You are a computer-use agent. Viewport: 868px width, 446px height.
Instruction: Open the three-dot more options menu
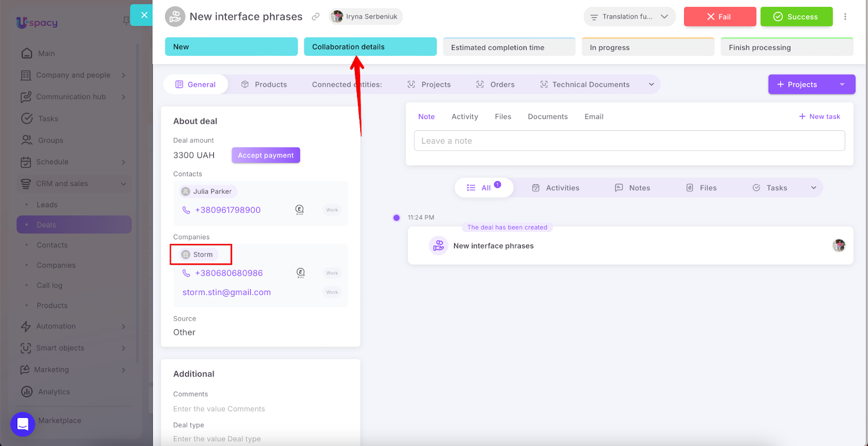click(845, 17)
